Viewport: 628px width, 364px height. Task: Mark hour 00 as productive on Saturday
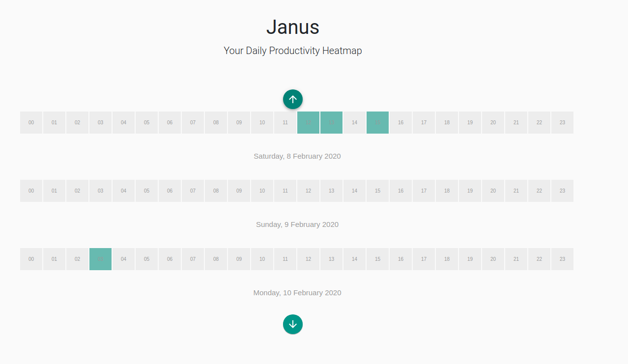[x=31, y=122]
